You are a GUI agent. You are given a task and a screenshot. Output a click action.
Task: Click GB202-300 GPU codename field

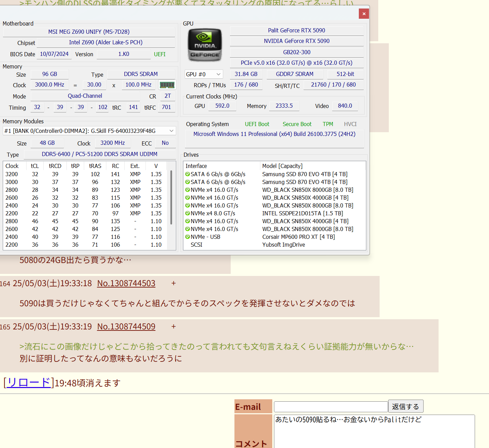[296, 52]
